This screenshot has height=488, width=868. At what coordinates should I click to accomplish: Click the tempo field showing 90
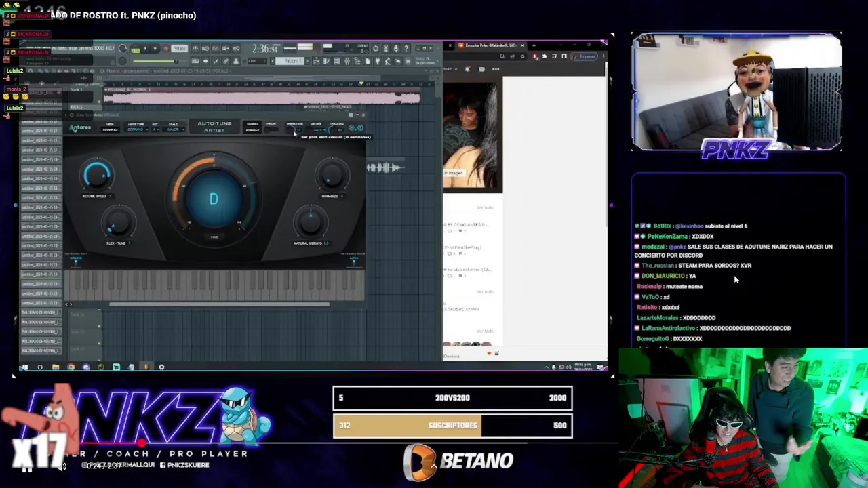[180, 48]
